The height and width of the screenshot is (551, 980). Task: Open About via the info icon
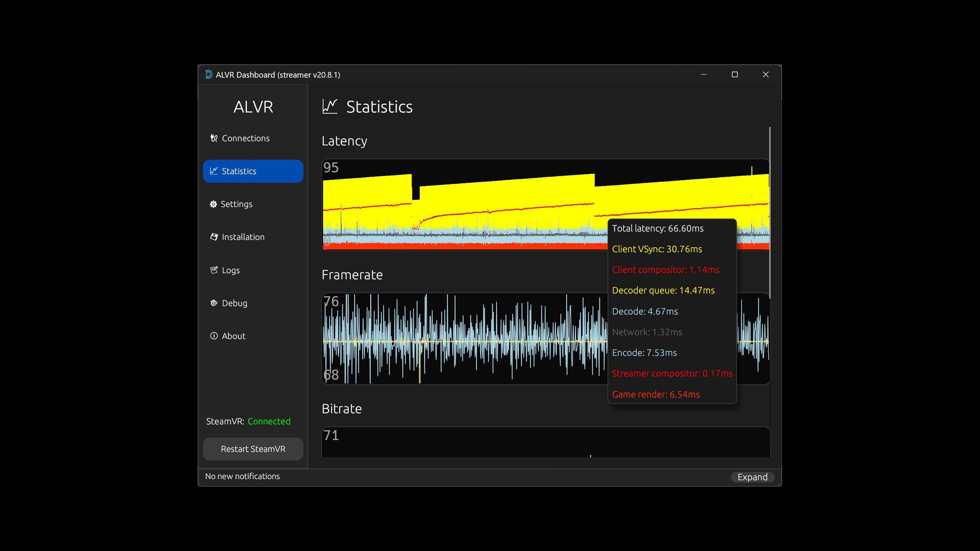point(214,336)
